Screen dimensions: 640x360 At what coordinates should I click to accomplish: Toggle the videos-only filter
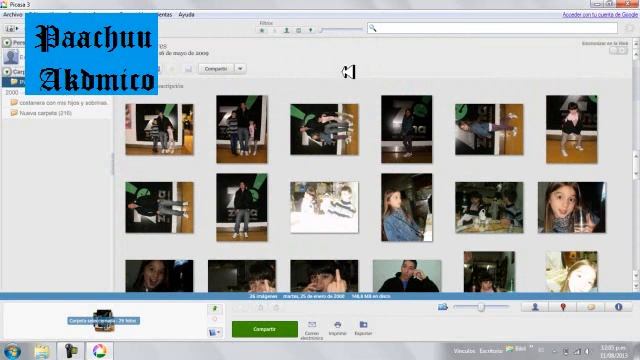(298, 30)
